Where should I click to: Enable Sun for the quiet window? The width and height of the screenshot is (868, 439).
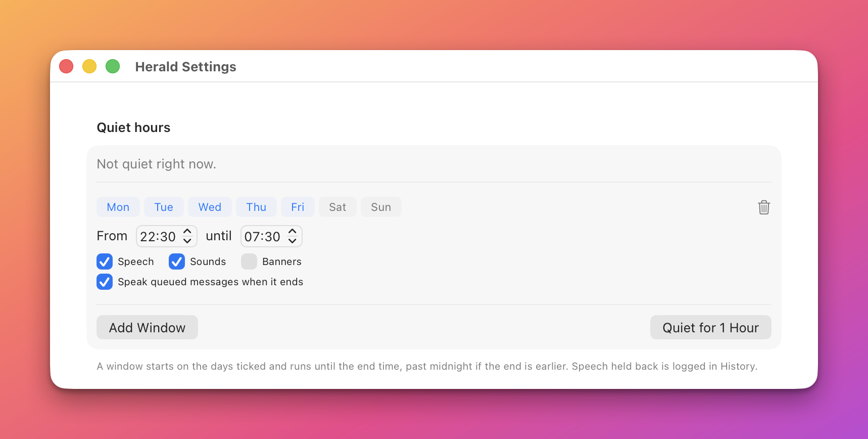tap(381, 207)
